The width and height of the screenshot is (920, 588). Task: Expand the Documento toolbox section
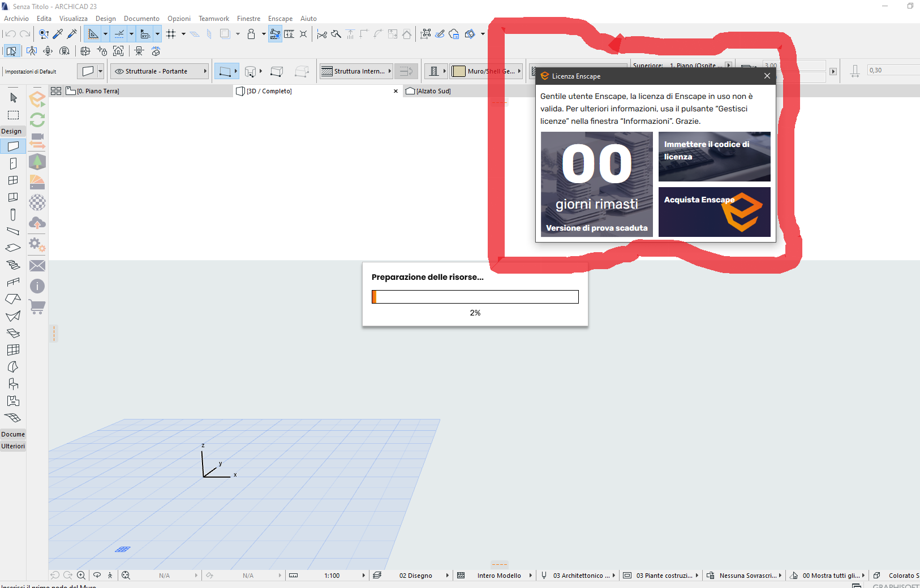tap(13, 434)
